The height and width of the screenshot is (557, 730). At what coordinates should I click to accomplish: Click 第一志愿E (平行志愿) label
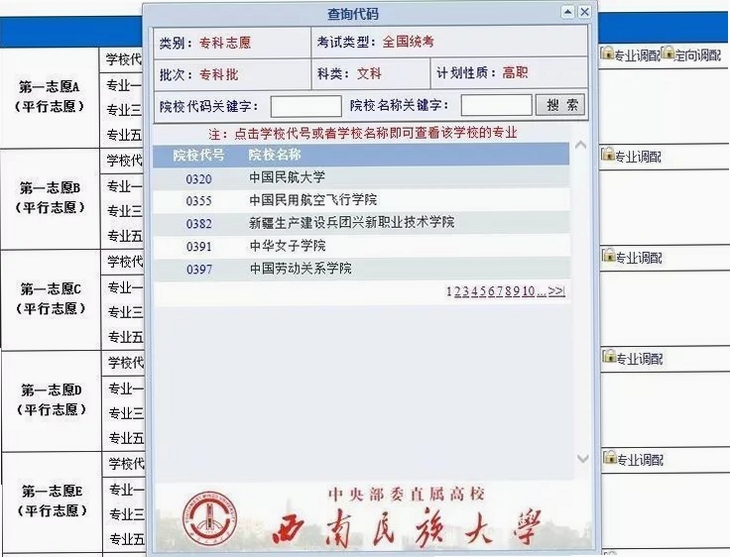(52, 501)
